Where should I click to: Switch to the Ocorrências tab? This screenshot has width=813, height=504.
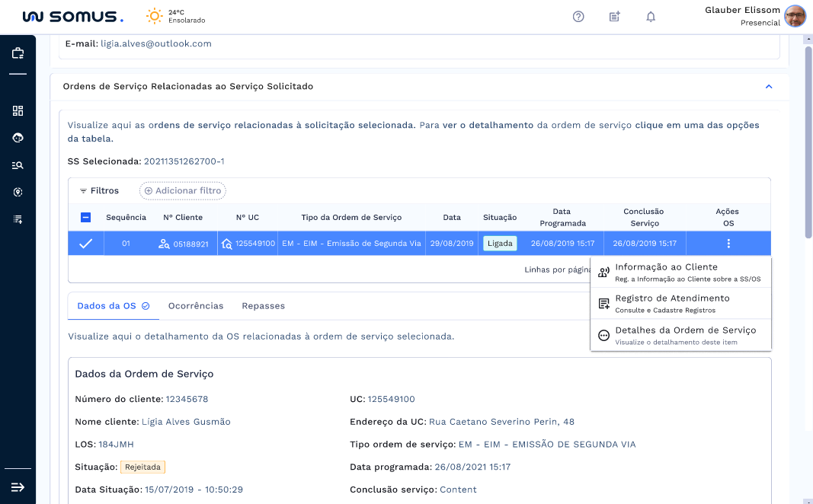click(x=196, y=306)
